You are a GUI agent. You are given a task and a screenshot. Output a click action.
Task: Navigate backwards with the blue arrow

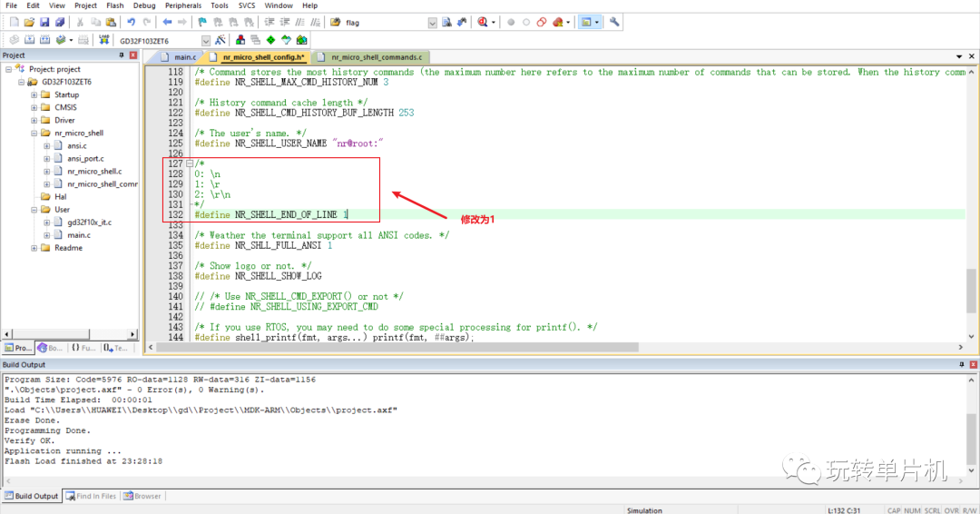pyautogui.click(x=167, y=22)
